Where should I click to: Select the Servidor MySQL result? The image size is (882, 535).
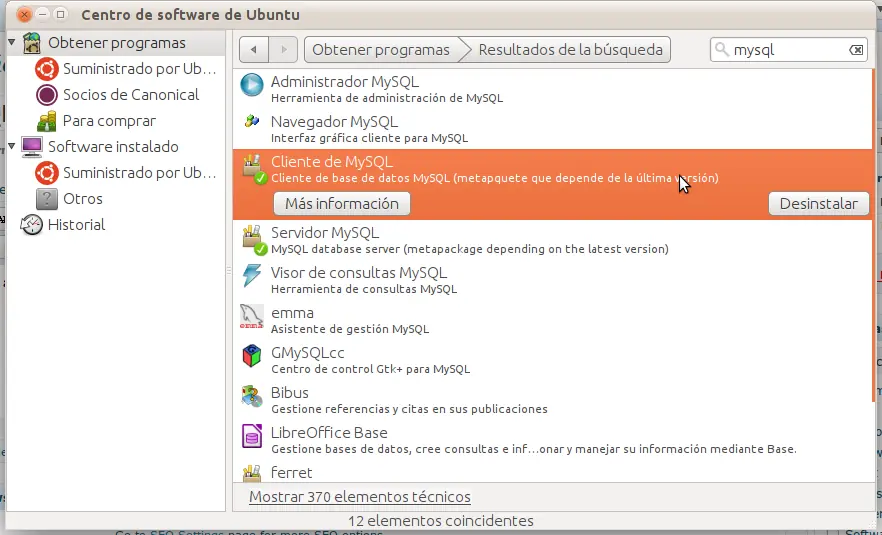click(x=552, y=240)
